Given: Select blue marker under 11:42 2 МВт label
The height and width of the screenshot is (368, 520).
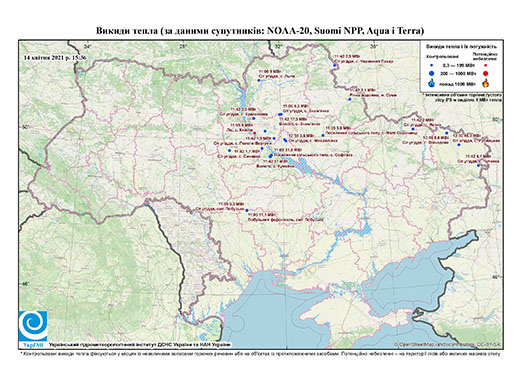Looking at the screenshot, I should pyautogui.click(x=413, y=129).
